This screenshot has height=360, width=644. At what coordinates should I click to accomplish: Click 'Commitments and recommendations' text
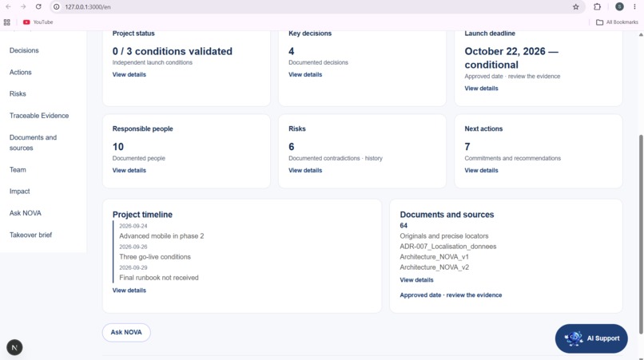click(513, 159)
